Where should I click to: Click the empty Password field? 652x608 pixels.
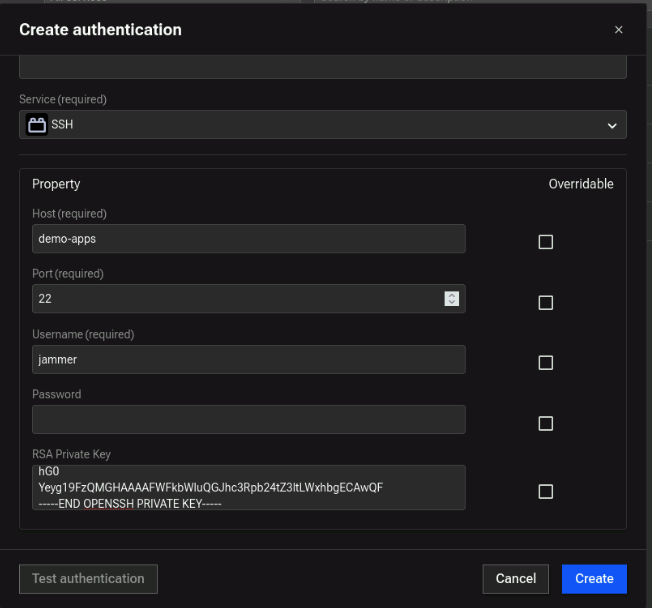pyautogui.click(x=248, y=420)
